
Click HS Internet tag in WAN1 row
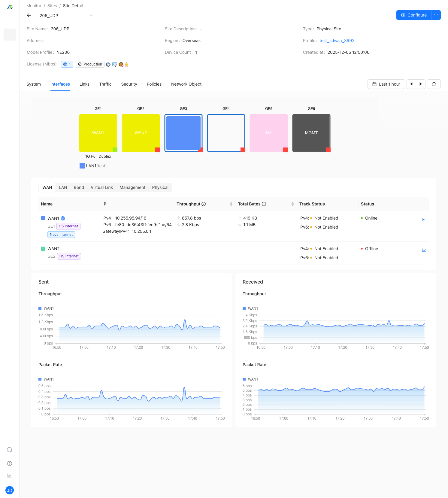[68, 226]
